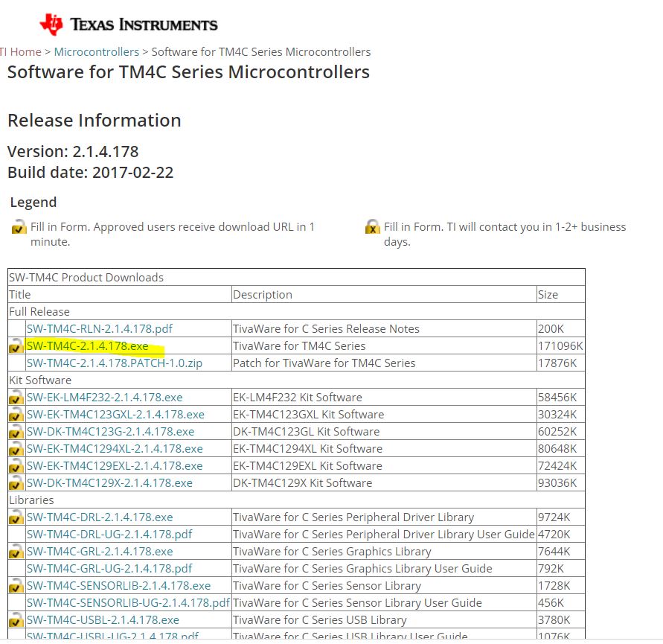Download SW-TM4C-USBL-2.1.4.178.exe USB library
The height and width of the screenshot is (644, 663).
coord(103,620)
